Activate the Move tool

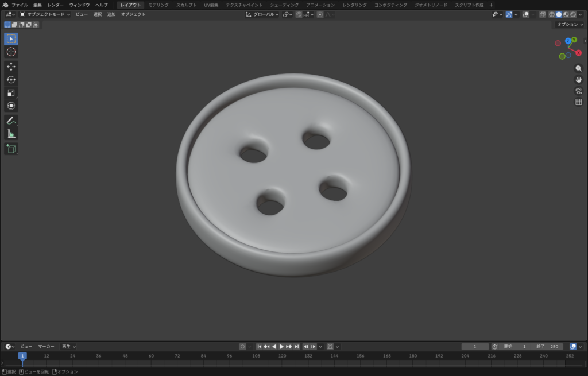(11, 67)
